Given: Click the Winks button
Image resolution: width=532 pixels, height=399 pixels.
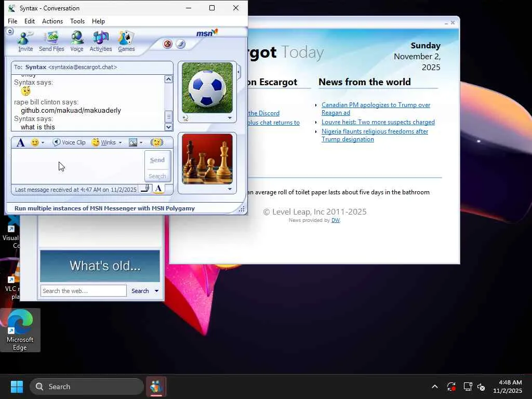Looking at the screenshot, I should click(104, 142).
